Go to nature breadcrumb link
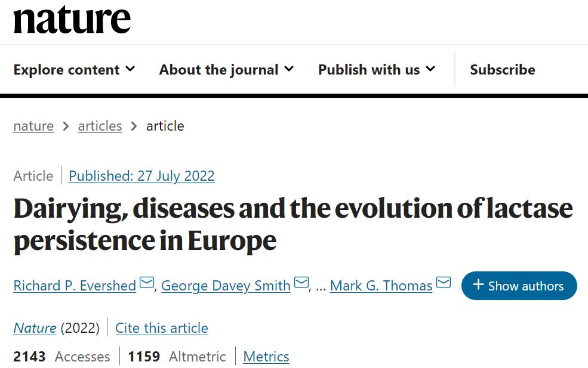The image size is (588, 368). (33, 126)
